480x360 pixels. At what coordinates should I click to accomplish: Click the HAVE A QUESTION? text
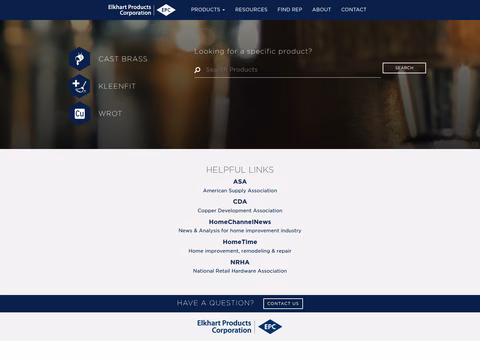point(215,303)
